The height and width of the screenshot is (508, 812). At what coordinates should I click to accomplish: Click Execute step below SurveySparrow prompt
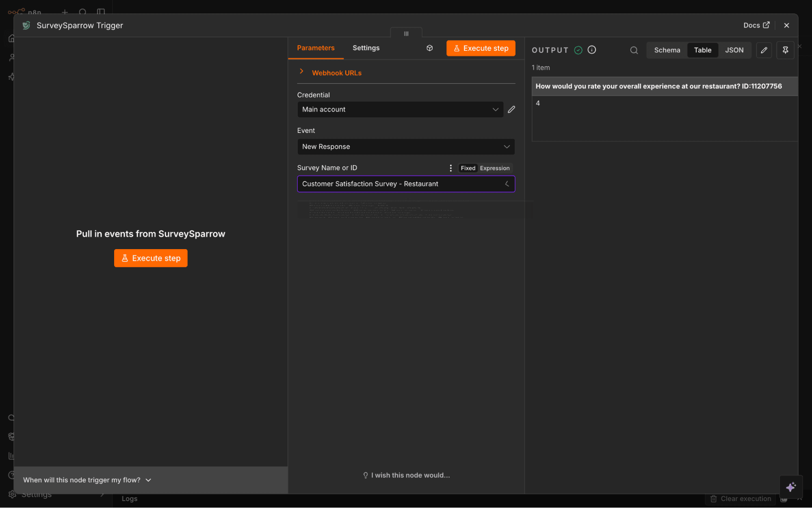(151, 258)
